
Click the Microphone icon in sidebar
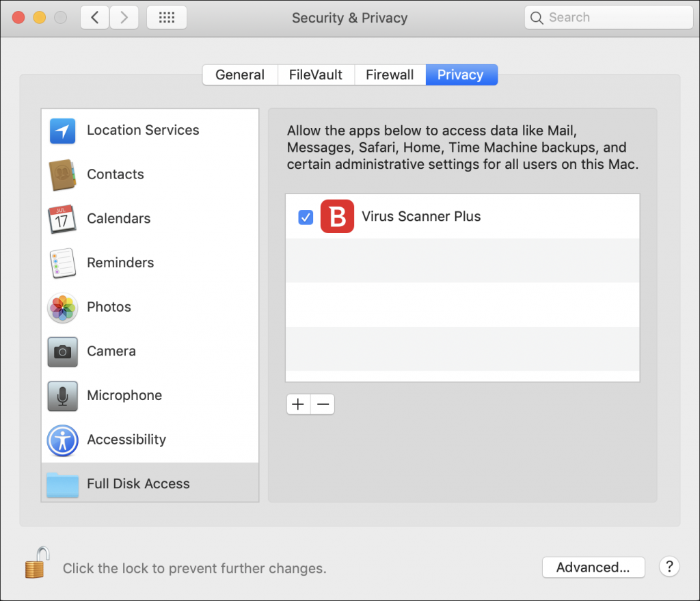[62, 396]
